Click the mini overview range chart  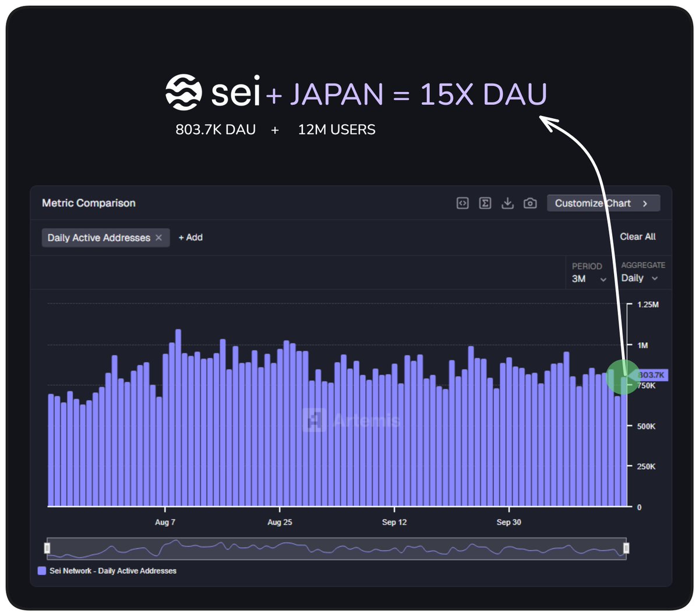tap(337, 548)
